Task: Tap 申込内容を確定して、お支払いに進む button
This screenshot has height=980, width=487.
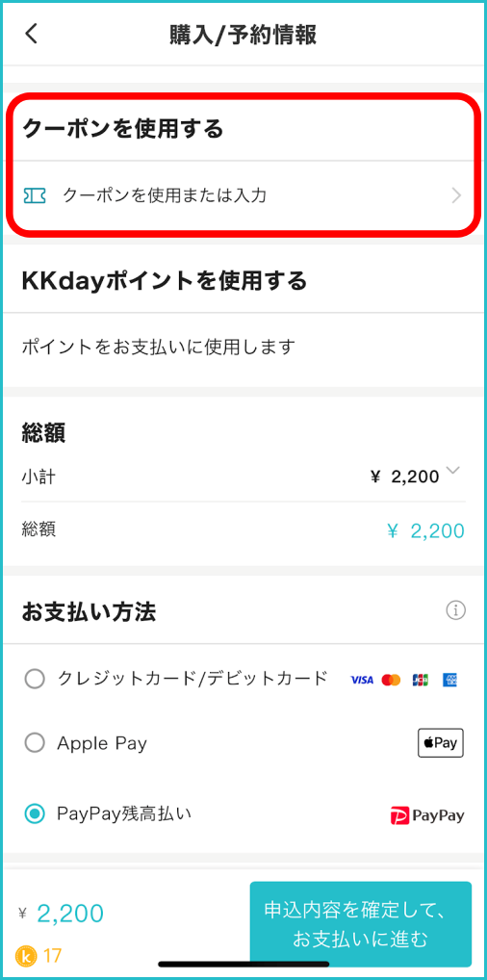Action: tap(361, 924)
